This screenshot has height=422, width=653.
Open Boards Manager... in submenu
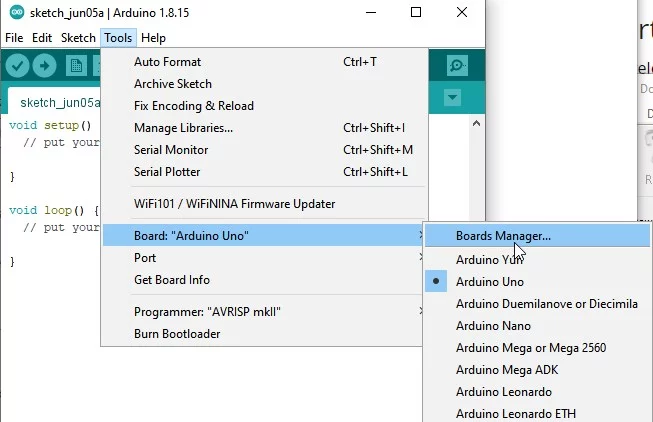(538, 236)
